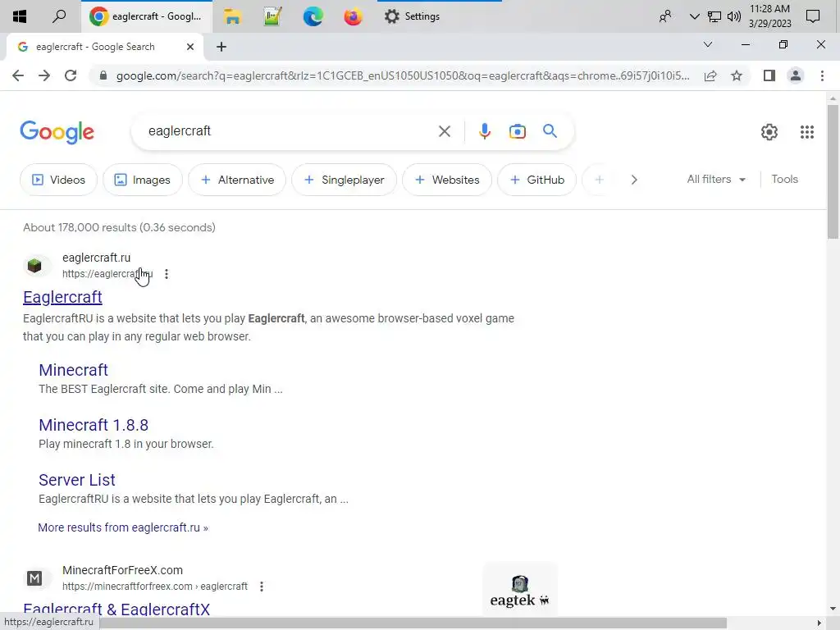840x630 pixels.
Task: Open Google quick settings gear
Action: click(769, 132)
